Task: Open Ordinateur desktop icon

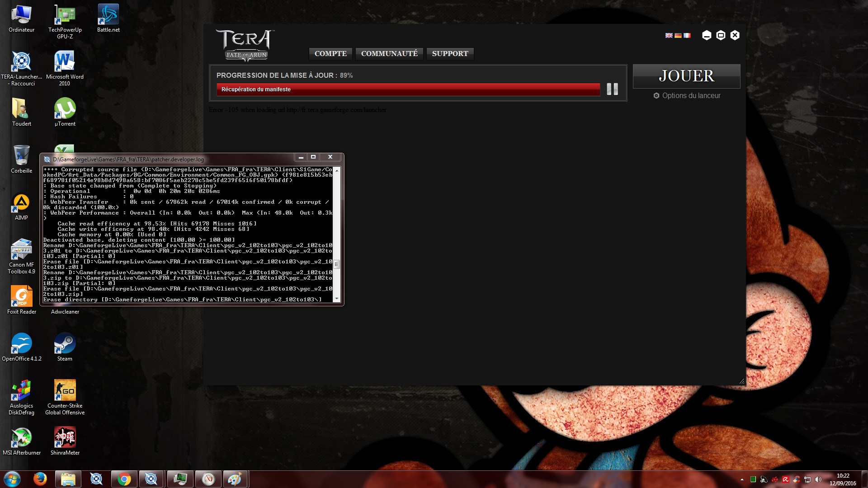Action: 21,19
